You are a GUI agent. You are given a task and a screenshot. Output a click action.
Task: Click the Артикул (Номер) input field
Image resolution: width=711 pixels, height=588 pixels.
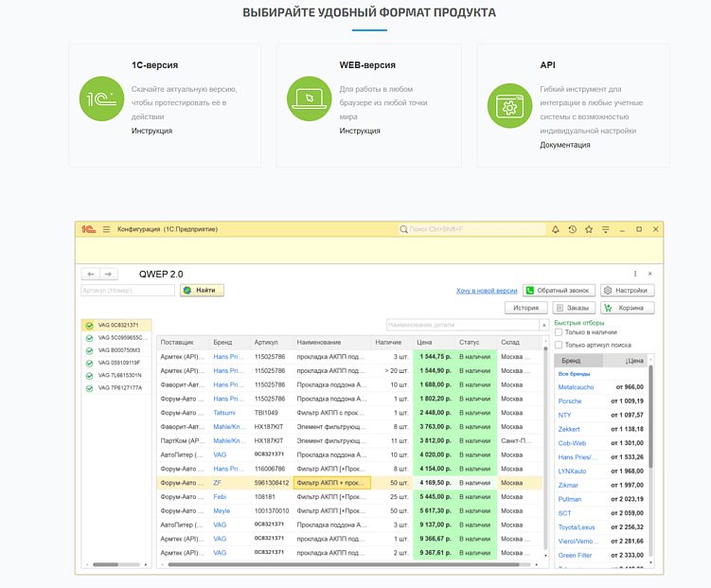[127, 291]
